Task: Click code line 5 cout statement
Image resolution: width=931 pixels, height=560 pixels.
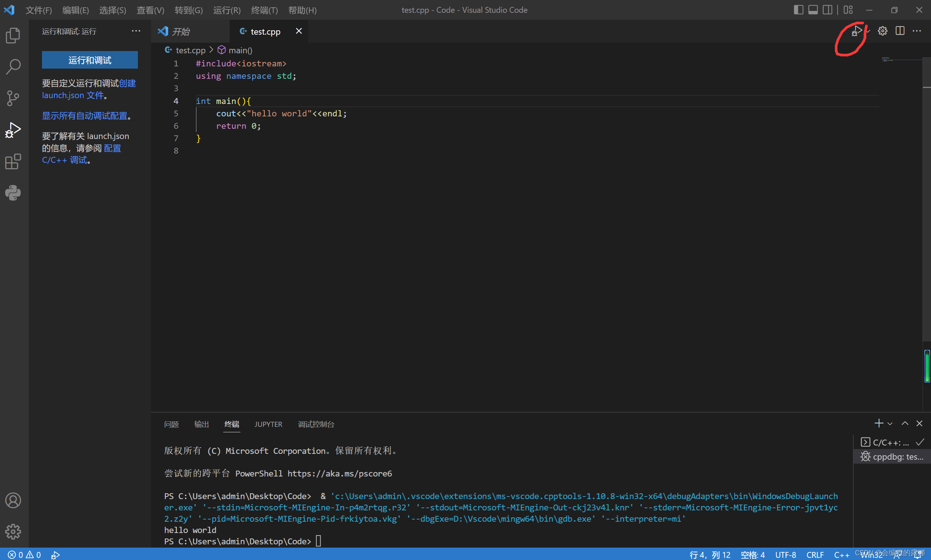Action: (281, 113)
